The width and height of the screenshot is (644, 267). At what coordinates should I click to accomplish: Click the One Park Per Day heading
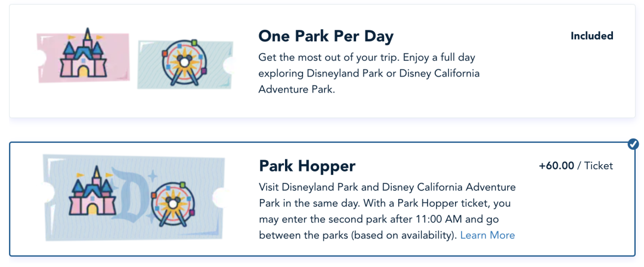point(326,36)
